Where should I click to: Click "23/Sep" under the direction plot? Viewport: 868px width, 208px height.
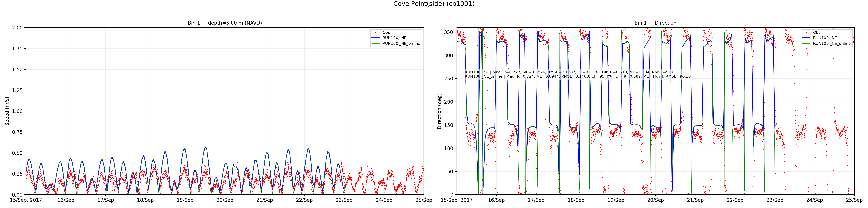pyautogui.click(x=775, y=200)
